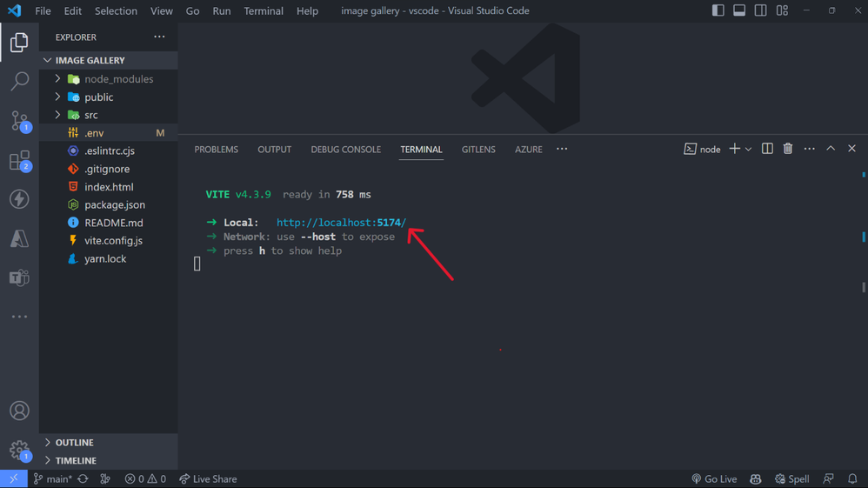The width and height of the screenshot is (868, 488).
Task: Open README.md file
Action: point(109,223)
